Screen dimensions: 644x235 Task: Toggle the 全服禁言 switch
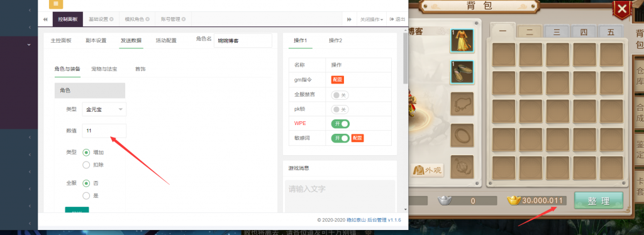(340, 95)
